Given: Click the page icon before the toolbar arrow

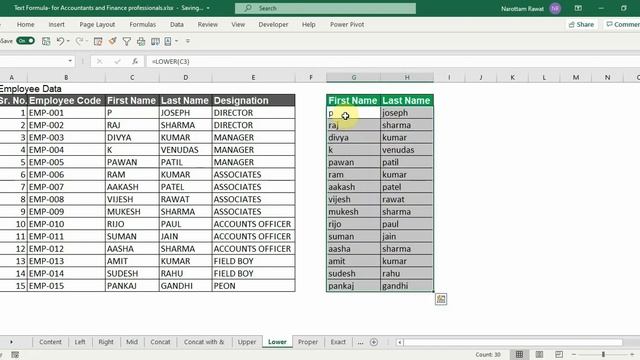Looking at the screenshot, I should (x=168, y=41).
